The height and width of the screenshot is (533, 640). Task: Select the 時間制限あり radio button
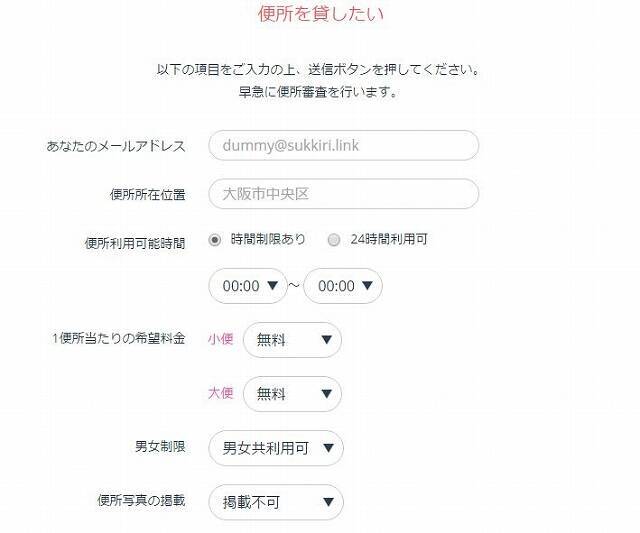[x=215, y=240]
